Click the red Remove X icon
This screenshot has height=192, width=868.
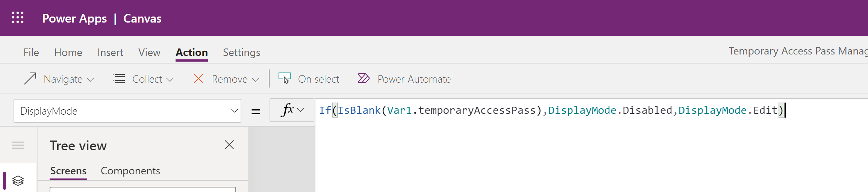(198, 79)
